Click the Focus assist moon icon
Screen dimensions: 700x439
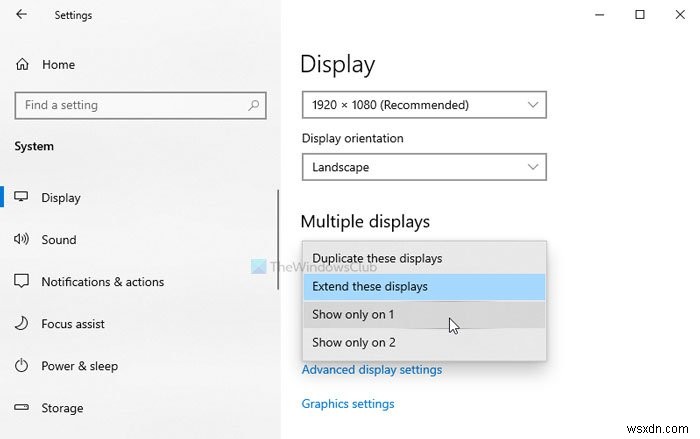point(22,324)
